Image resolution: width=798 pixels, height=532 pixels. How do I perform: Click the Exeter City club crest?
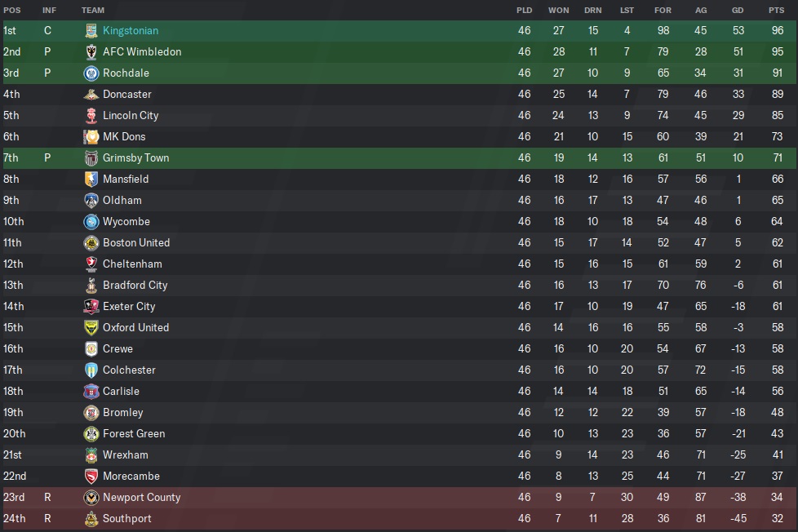91,307
